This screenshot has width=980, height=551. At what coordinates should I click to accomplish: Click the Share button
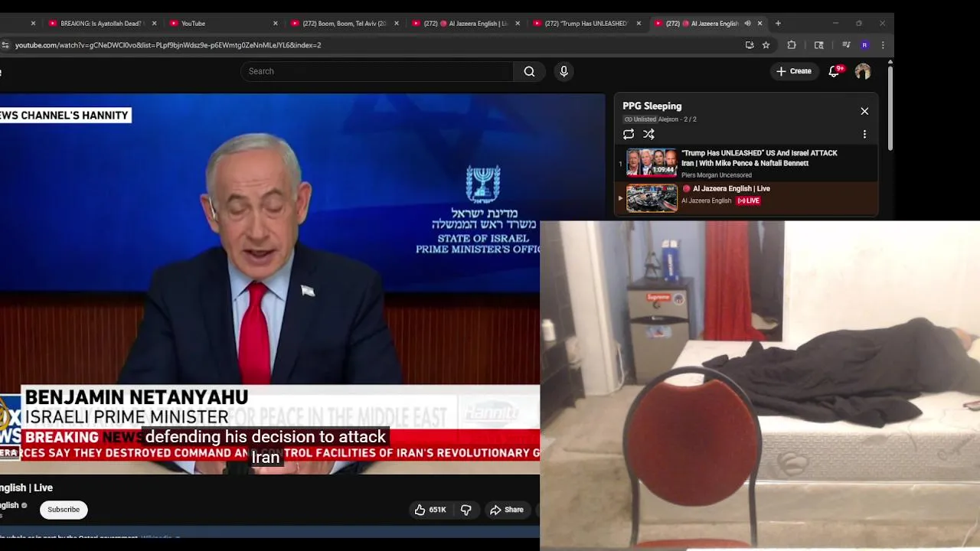507,510
